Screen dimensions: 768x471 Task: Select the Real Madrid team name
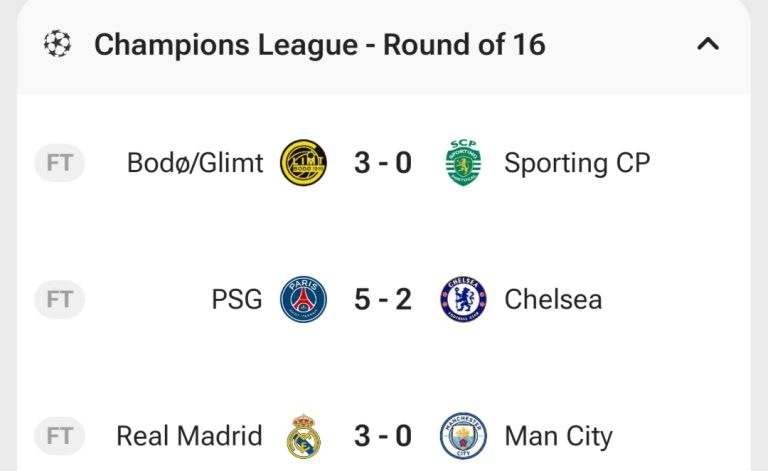click(x=189, y=436)
